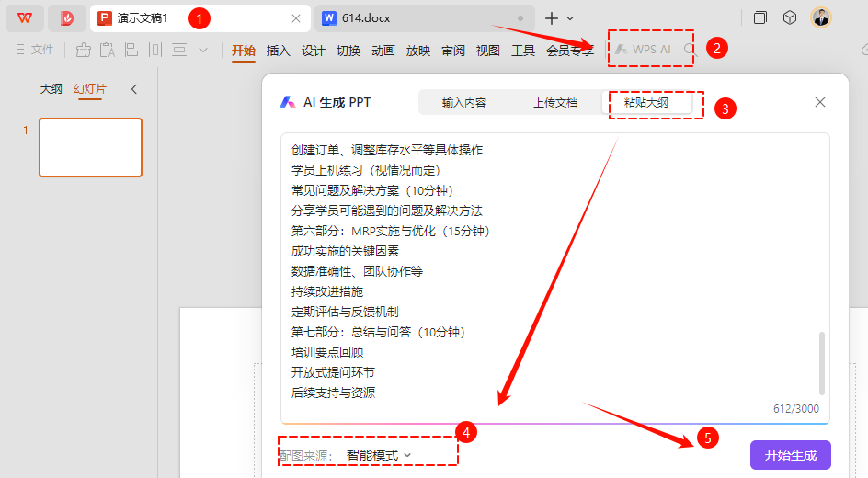Image resolution: width=868 pixels, height=478 pixels.
Task: Collapse the slide panel with left chevron
Action: (134, 89)
